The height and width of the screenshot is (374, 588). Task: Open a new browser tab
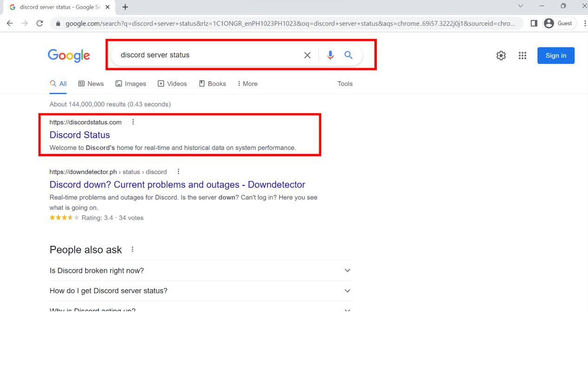pos(125,7)
